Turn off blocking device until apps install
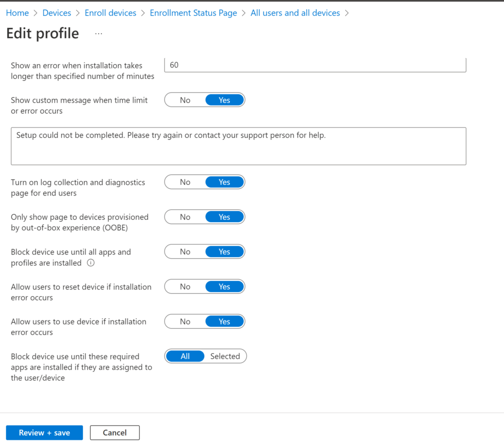The width and height of the screenshot is (504, 445). point(185,252)
